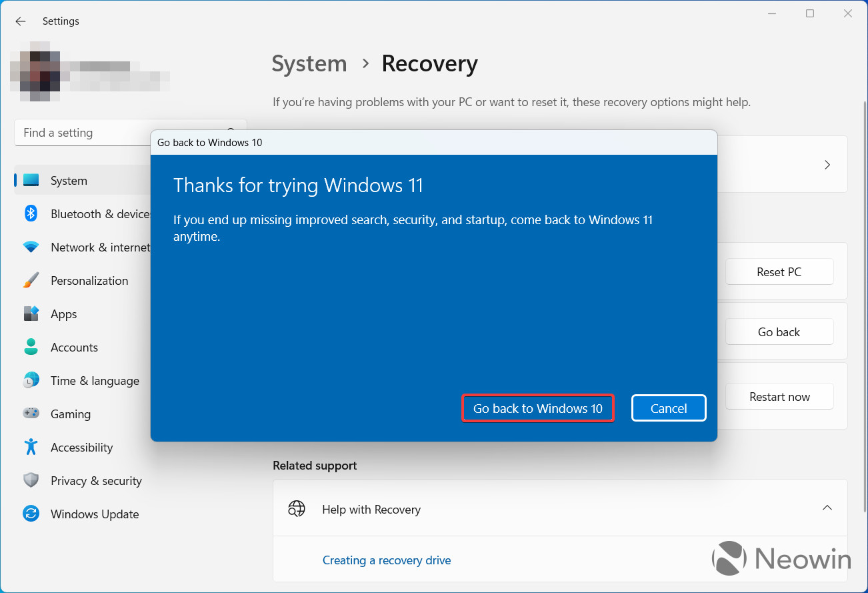Click the Accounts person icon
The height and width of the screenshot is (593, 868).
(31, 348)
